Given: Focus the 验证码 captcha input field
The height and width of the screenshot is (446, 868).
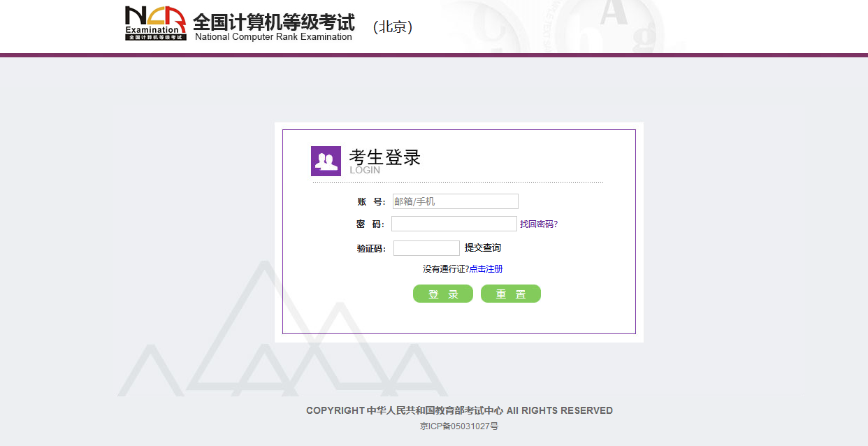Looking at the screenshot, I should click(426, 248).
